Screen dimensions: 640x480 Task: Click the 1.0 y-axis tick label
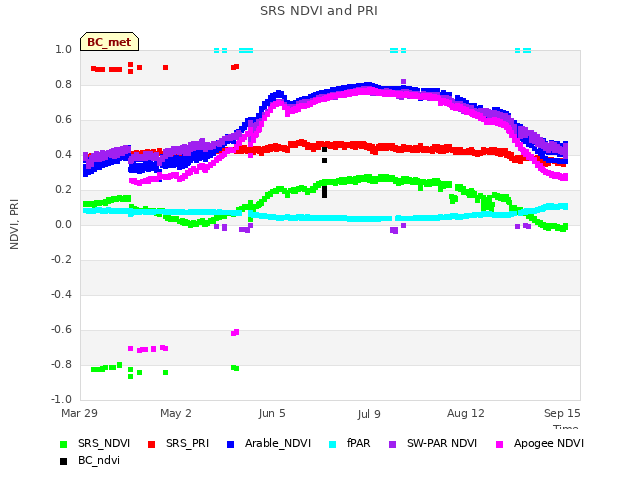click(x=64, y=50)
